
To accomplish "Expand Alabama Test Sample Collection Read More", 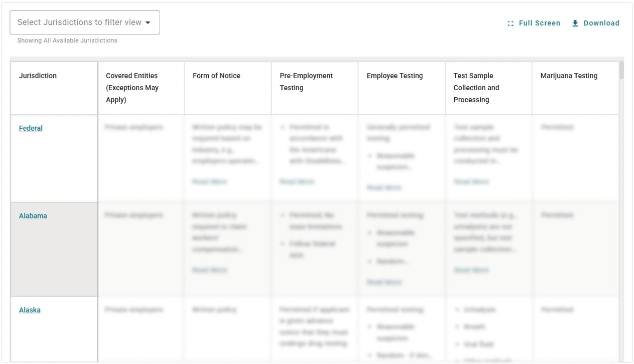I will 470,270.
